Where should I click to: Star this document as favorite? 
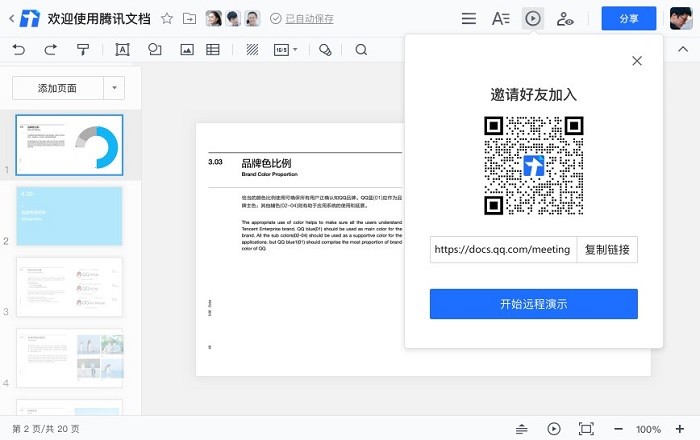(x=167, y=18)
